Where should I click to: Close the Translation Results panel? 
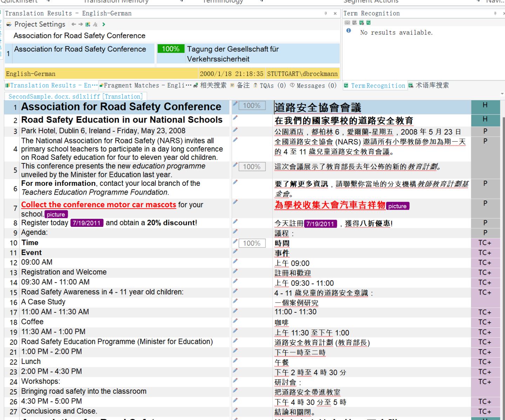click(x=335, y=13)
